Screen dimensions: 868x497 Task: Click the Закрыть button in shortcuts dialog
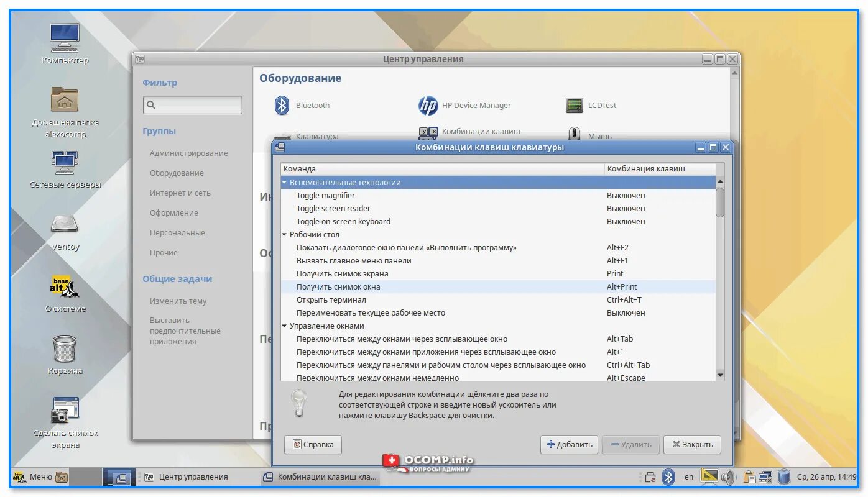pos(692,445)
